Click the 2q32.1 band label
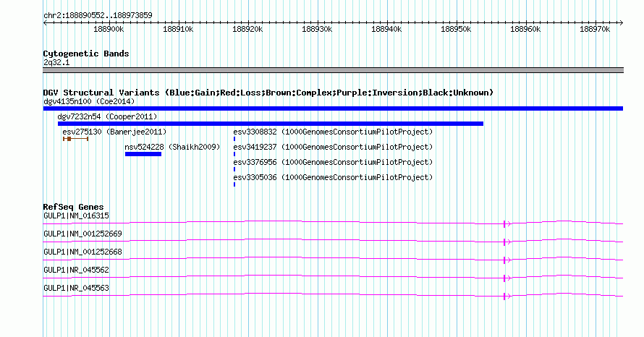 [x=56, y=62]
